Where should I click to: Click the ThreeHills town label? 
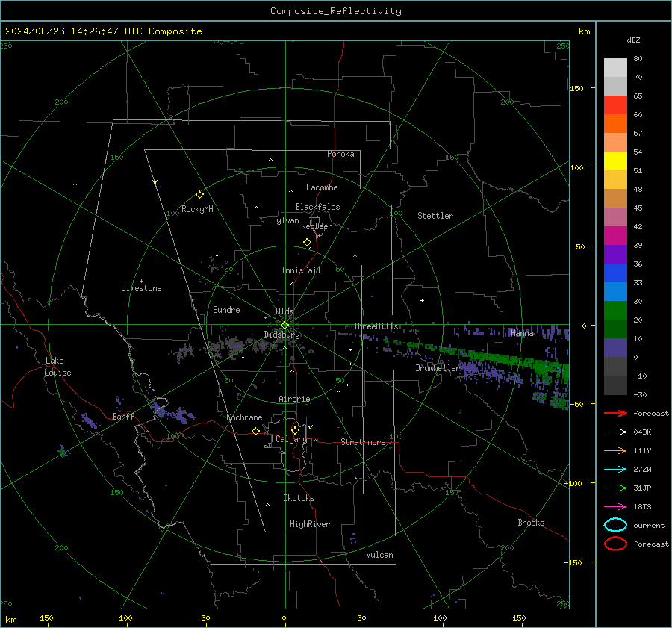click(376, 326)
